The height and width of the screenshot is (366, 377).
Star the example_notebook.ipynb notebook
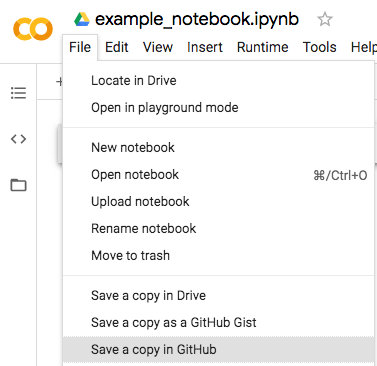tap(325, 19)
